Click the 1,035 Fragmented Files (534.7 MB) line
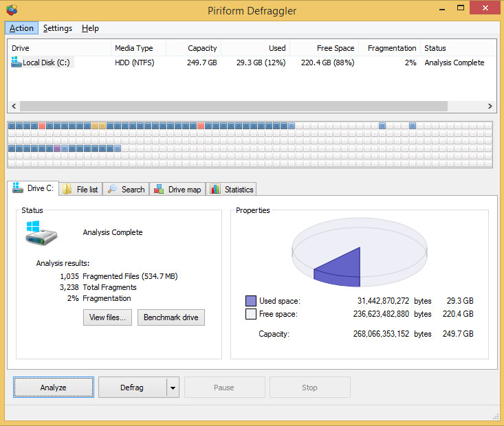The image size is (504, 426). point(118,276)
